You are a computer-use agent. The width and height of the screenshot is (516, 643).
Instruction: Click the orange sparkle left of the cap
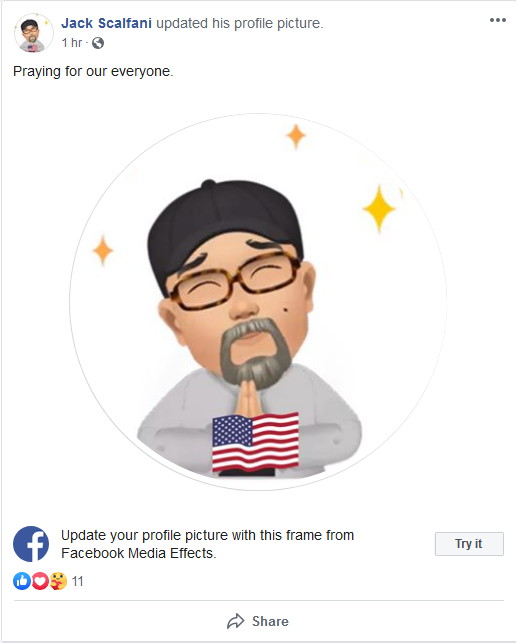[103, 250]
